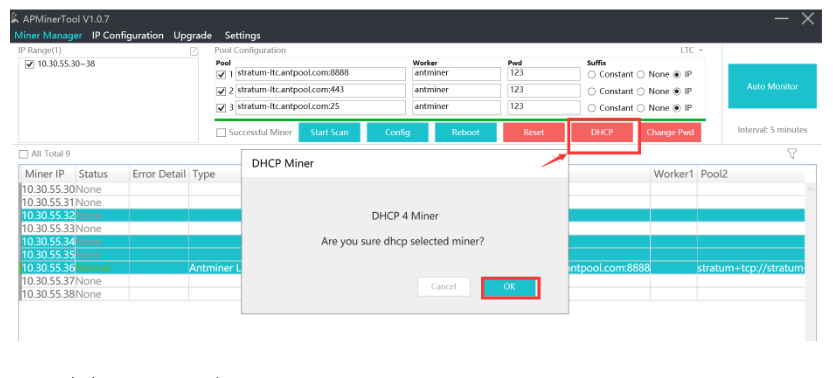Select miner row 10.30.55.34
Image resolution: width=833 pixels, height=378 pixels.
coord(412,242)
